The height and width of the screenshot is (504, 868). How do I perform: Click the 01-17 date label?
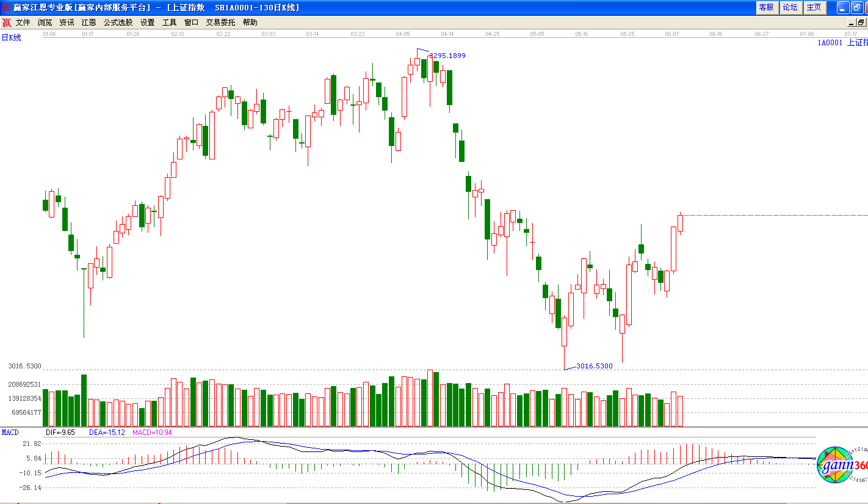pos(88,34)
